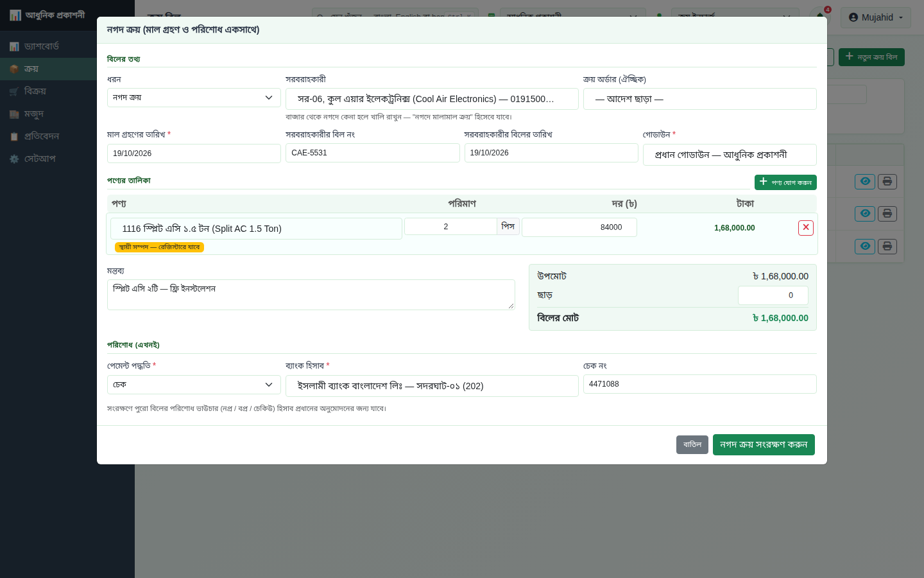The image size is (924, 578).
Task: Click the notification bell with badge 4
Action: [x=821, y=15]
